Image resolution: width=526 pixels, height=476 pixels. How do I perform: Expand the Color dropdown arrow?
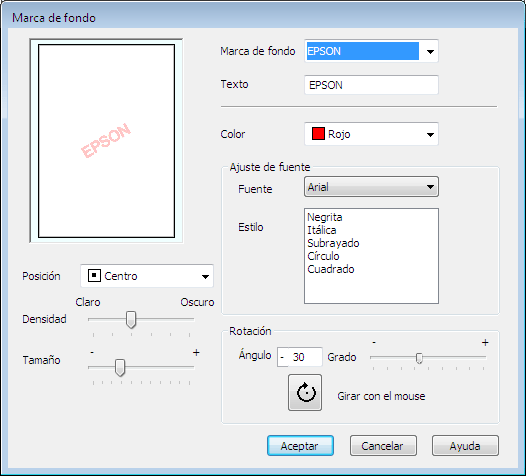(x=430, y=134)
